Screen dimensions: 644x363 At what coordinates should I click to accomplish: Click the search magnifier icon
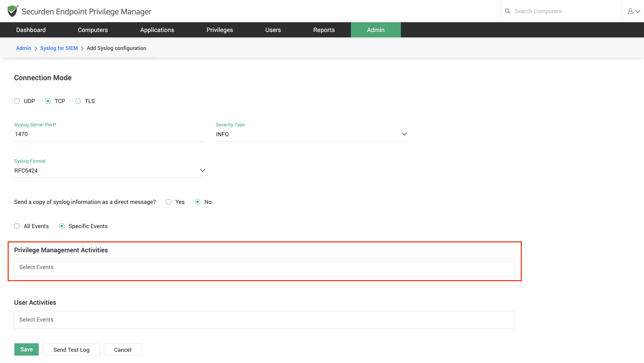click(x=507, y=11)
